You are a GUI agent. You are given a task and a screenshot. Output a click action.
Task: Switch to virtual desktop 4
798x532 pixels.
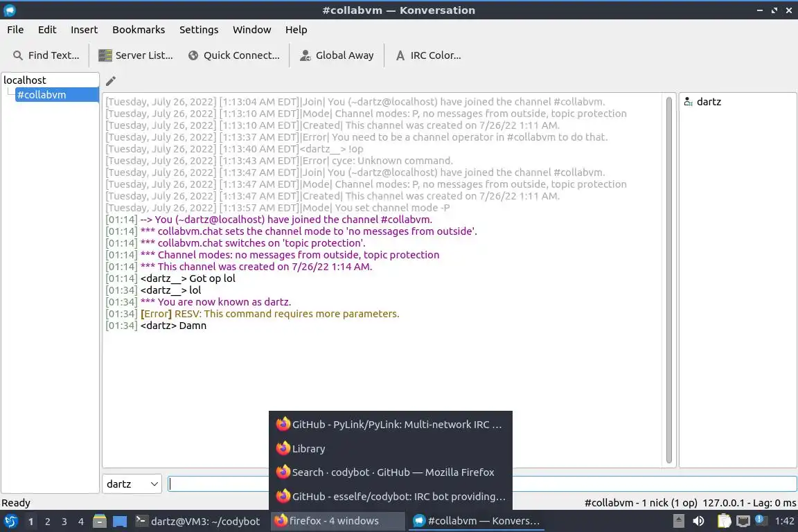point(80,522)
